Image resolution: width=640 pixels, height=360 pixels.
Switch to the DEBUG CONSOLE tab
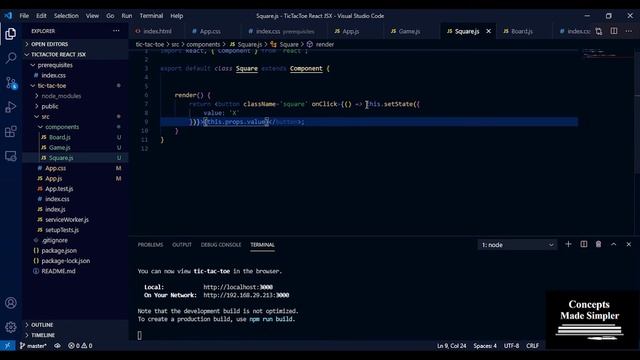tap(221, 245)
